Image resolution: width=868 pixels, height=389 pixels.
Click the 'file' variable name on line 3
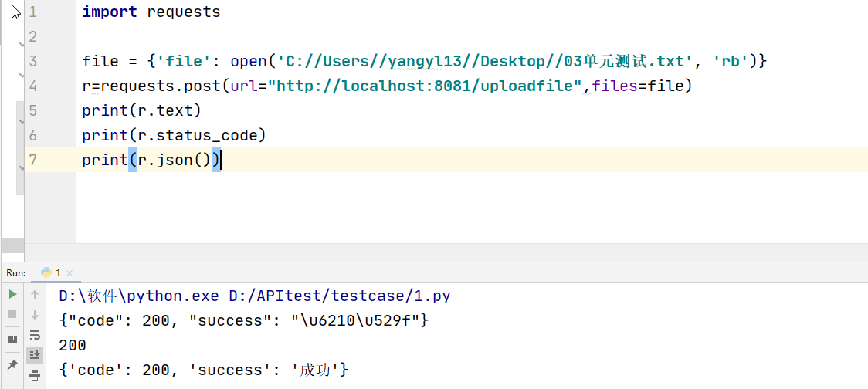(x=100, y=62)
